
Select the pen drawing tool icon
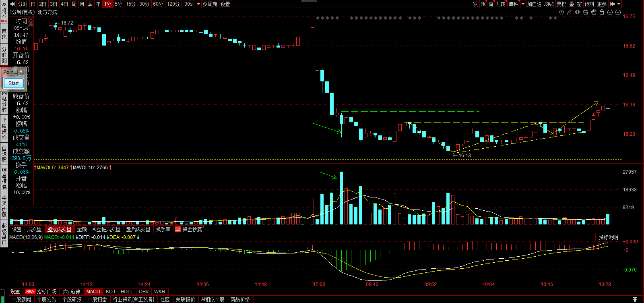click(570, 12)
